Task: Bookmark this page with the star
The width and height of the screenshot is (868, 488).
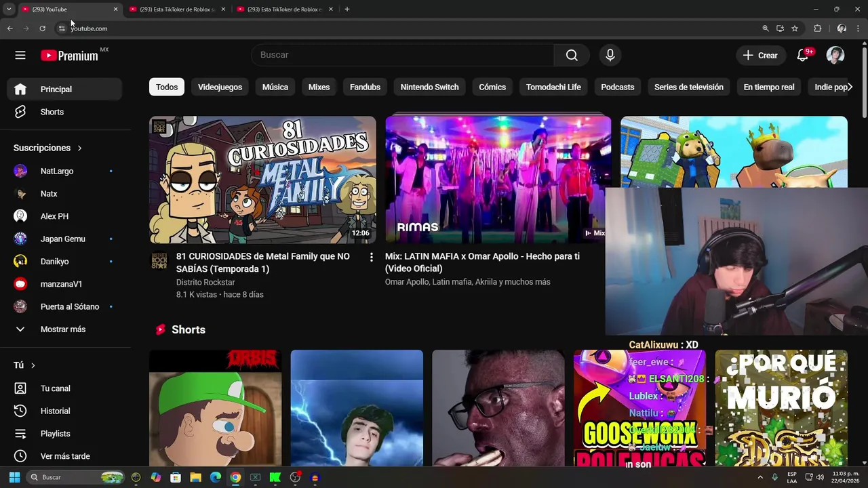Action: [795, 28]
